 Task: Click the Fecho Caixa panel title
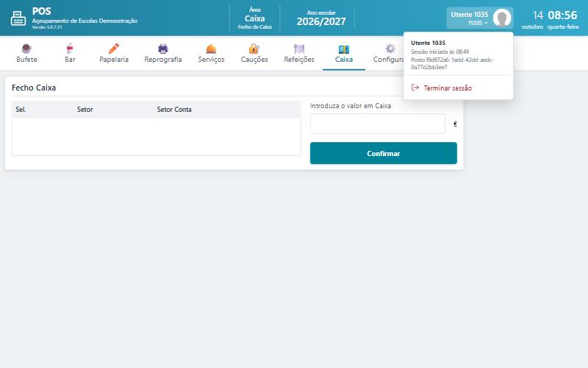tap(34, 88)
